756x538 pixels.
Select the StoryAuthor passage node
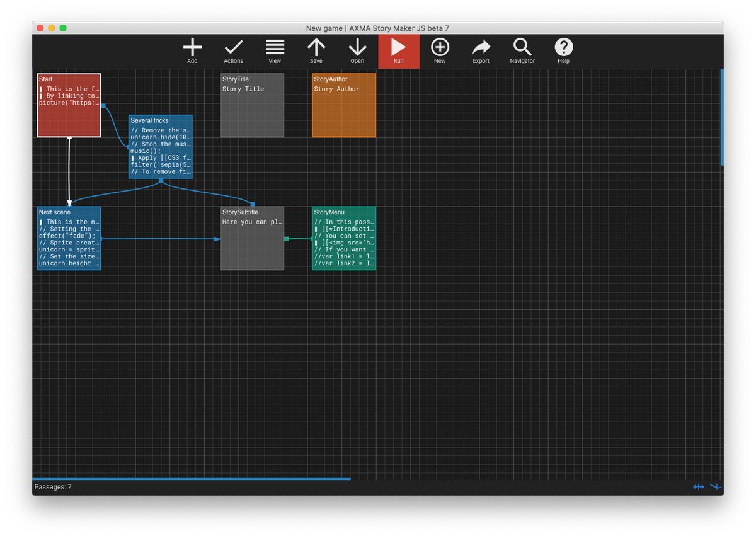[x=343, y=105]
